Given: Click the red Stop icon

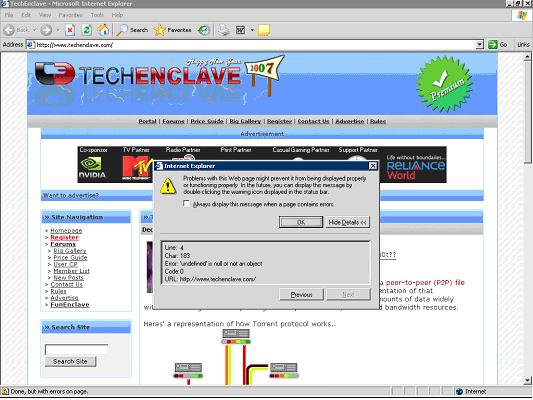Looking at the screenshot, I should coord(70,30).
